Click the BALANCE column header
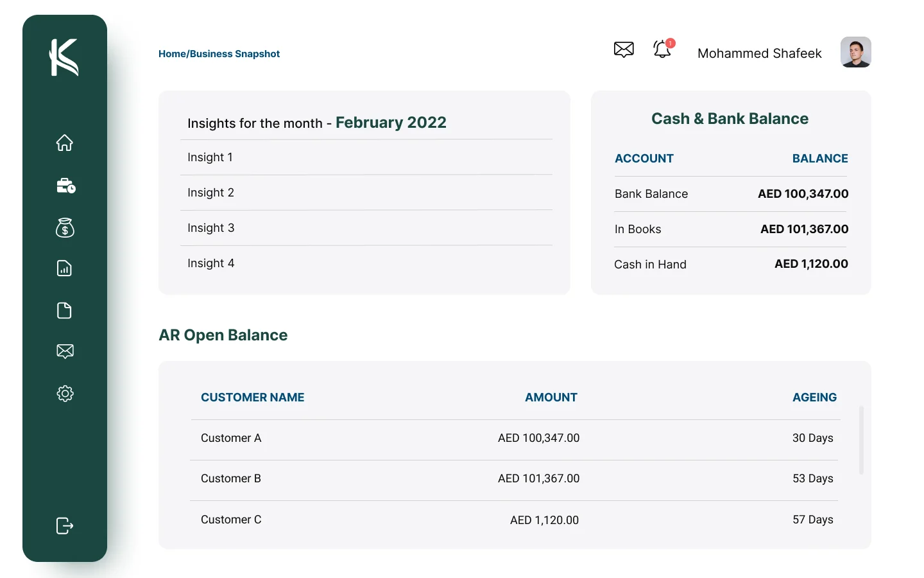Screen dimensions: 924x578 click(820, 159)
